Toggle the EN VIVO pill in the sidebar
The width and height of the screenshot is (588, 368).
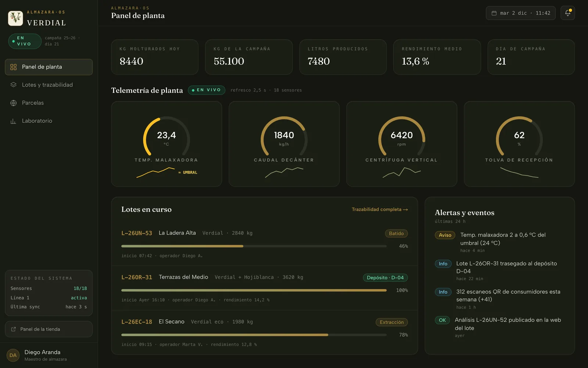(x=25, y=41)
